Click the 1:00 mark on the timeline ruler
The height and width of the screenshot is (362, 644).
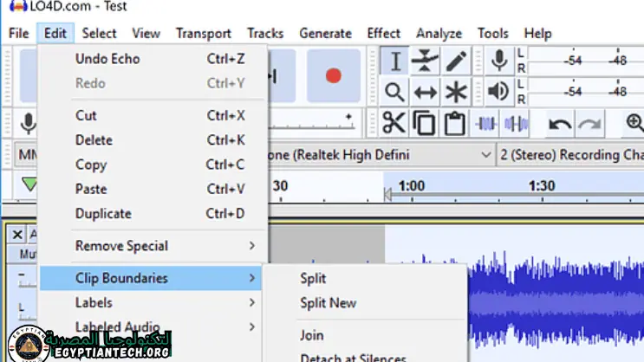(412, 186)
